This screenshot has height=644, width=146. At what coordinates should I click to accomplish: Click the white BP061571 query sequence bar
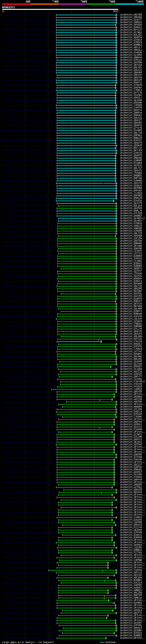tap(60, 9)
